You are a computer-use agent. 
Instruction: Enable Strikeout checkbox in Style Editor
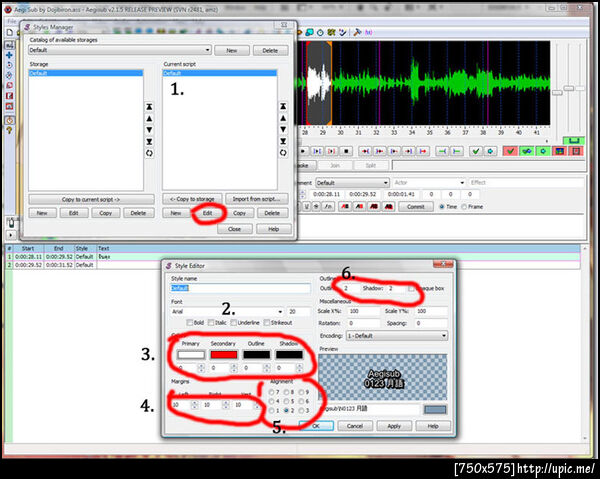click(267, 323)
